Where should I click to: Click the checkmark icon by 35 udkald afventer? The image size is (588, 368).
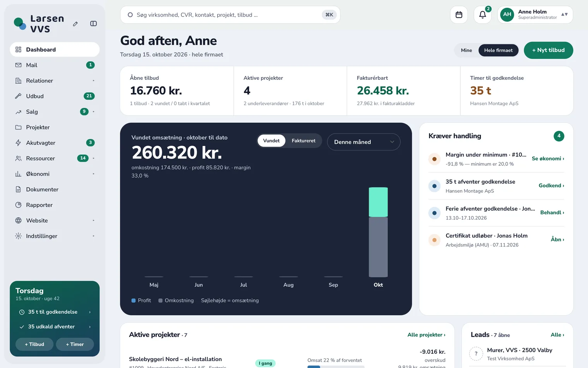tap(22, 327)
